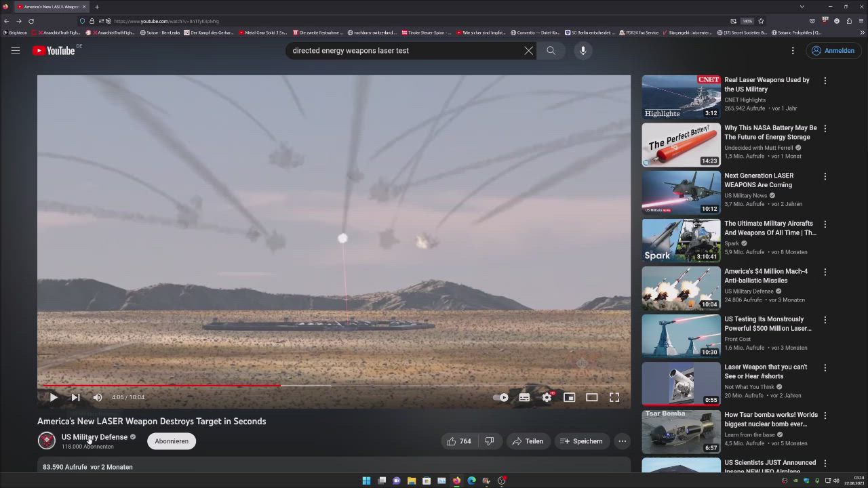
Task: Open options for CNET laser weapons video
Action: 825,81
